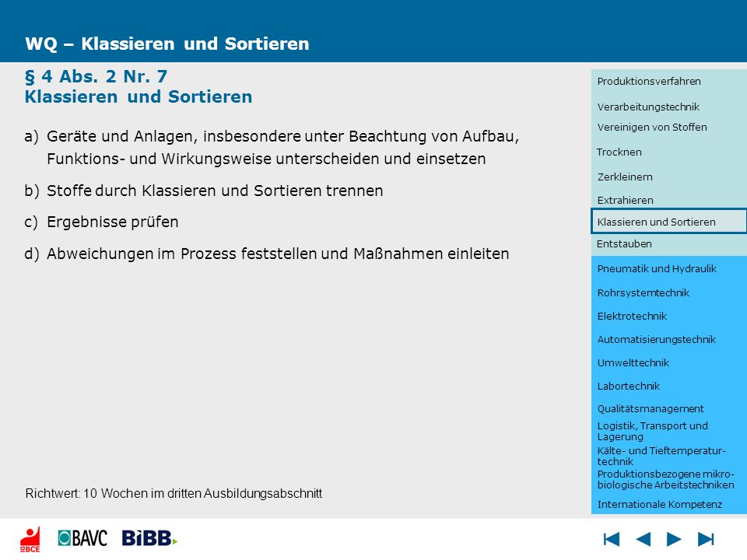Open Produktionsbezogene mikrobiologische Arbeitstechniken
The width and height of the screenshot is (747, 560).
click(x=665, y=480)
